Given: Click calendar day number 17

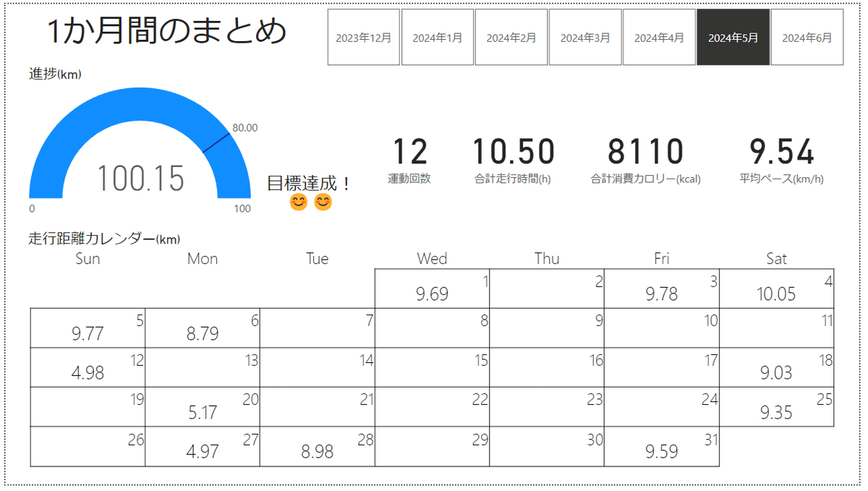Looking at the screenshot, I should [711, 360].
